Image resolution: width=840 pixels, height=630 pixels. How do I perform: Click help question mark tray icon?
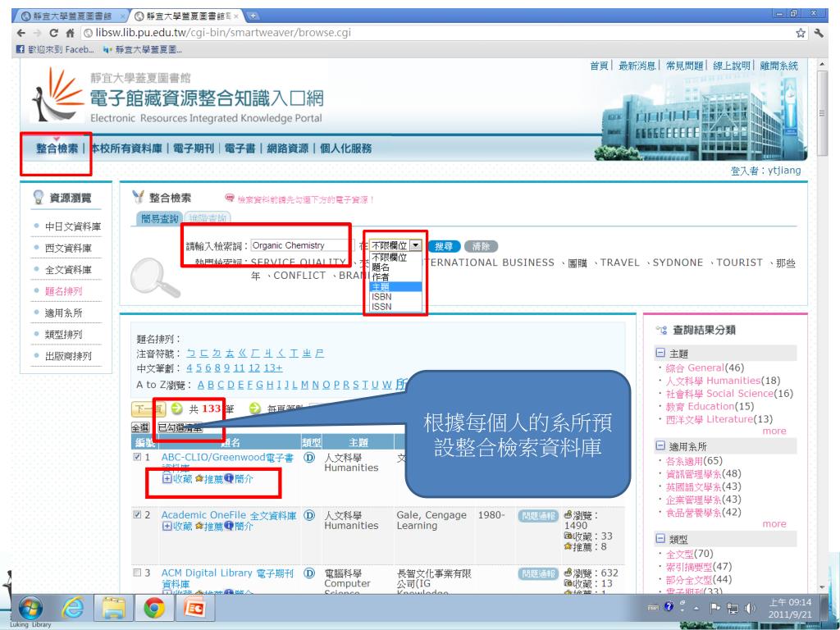point(669,606)
